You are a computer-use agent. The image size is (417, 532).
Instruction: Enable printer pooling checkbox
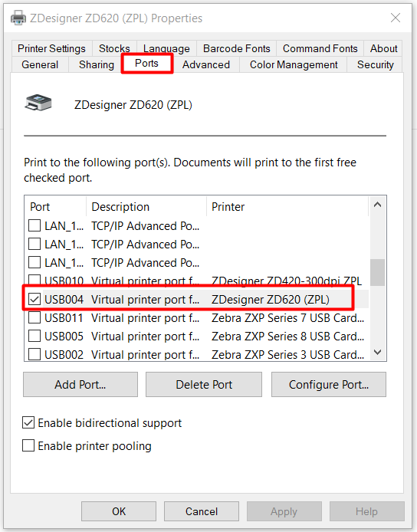click(x=28, y=445)
